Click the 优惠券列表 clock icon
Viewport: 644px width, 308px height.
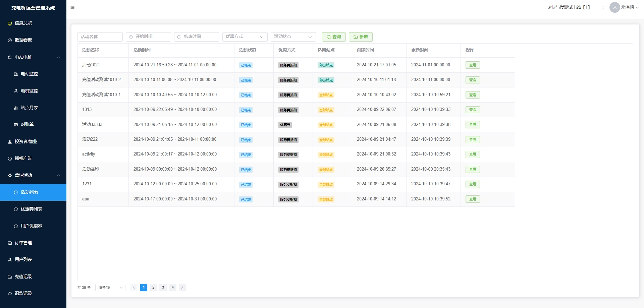(x=16, y=209)
